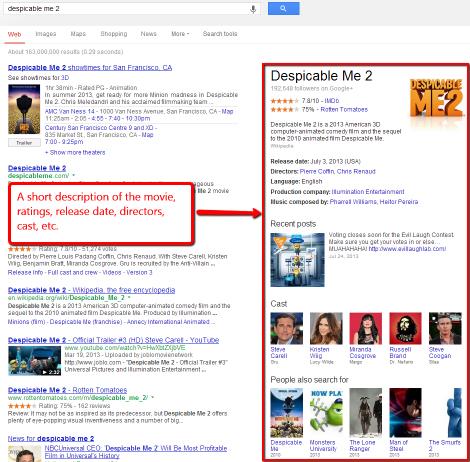Viewport: 470px width, 462px height.
Task: Open Search tools options
Action: tap(220, 34)
